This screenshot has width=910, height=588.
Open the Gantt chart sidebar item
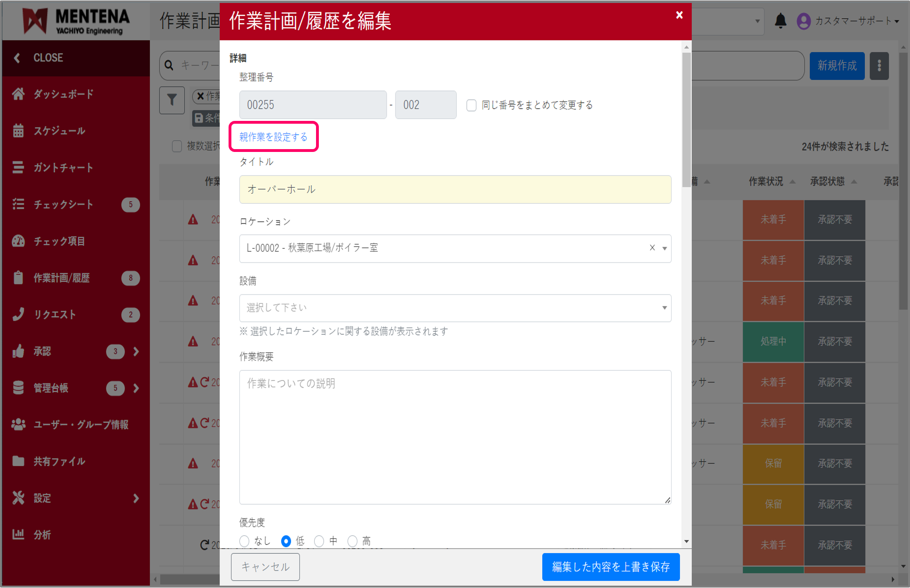point(63,167)
